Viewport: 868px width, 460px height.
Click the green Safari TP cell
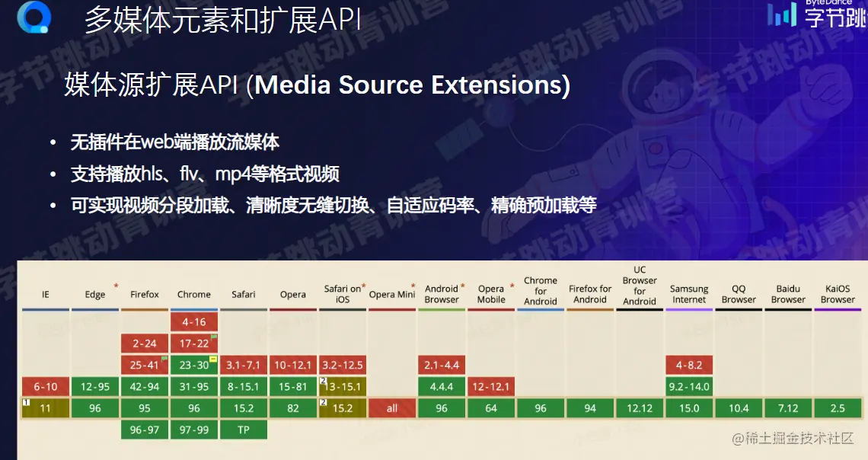244,430
